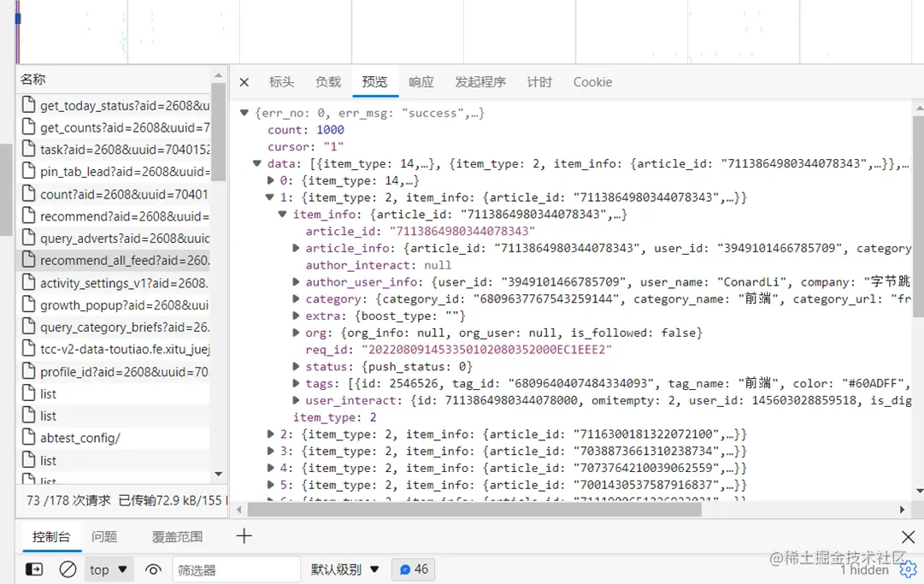
Task: Expand data item 0
Action: pos(270,180)
